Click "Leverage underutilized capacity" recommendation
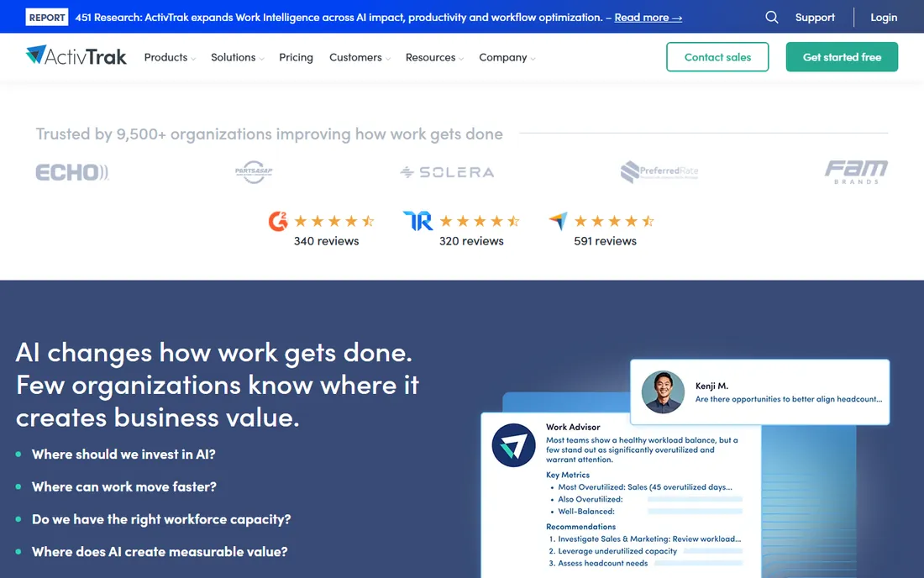924x578 pixels. point(617,551)
